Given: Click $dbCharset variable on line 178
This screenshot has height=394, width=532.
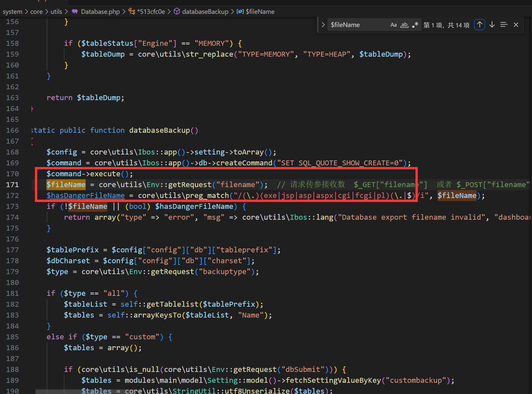Looking at the screenshot, I should click(x=68, y=261).
